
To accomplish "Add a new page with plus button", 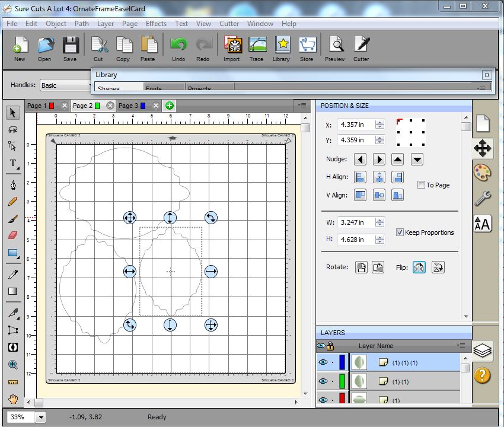I will [170, 106].
